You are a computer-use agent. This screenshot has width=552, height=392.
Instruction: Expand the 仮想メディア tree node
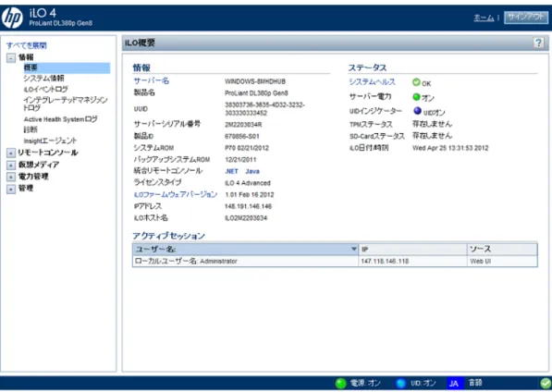click(11, 165)
